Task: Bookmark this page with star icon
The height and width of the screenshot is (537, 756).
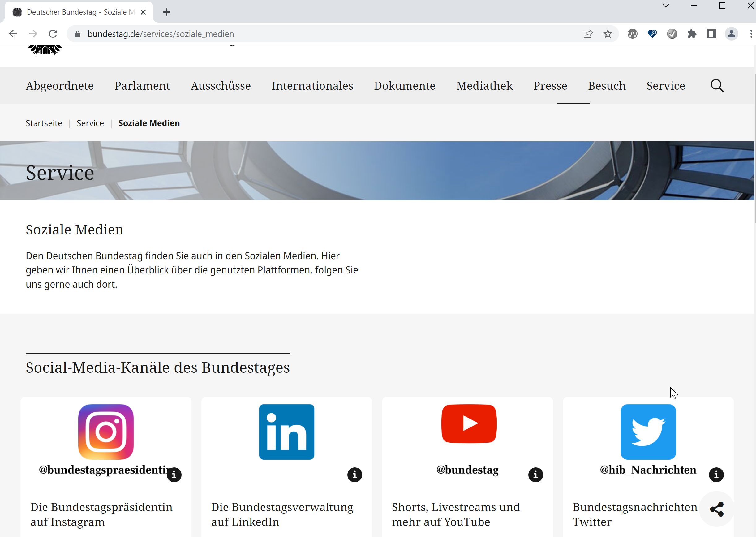Action: click(x=608, y=34)
